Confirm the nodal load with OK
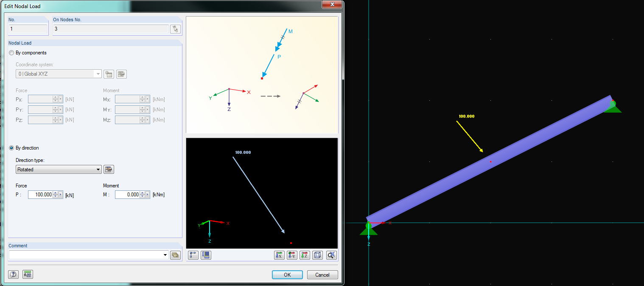The height and width of the screenshot is (286, 644). 287,275
